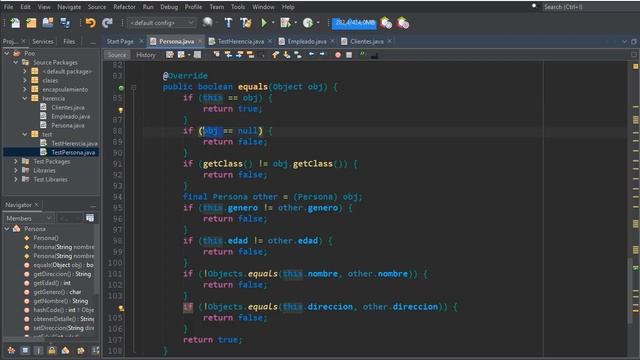Viewport: 640px width, 360px height.
Task: Expand the clases package
Action: [25, 80]
